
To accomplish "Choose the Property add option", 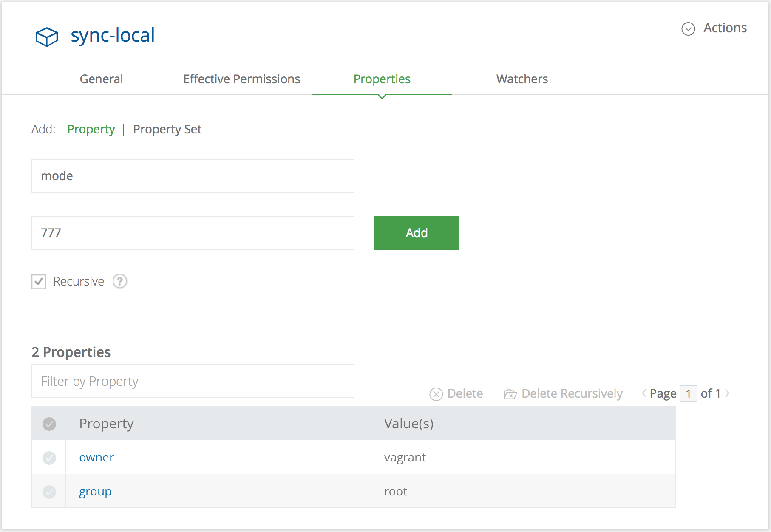I will tap(91, 129).
